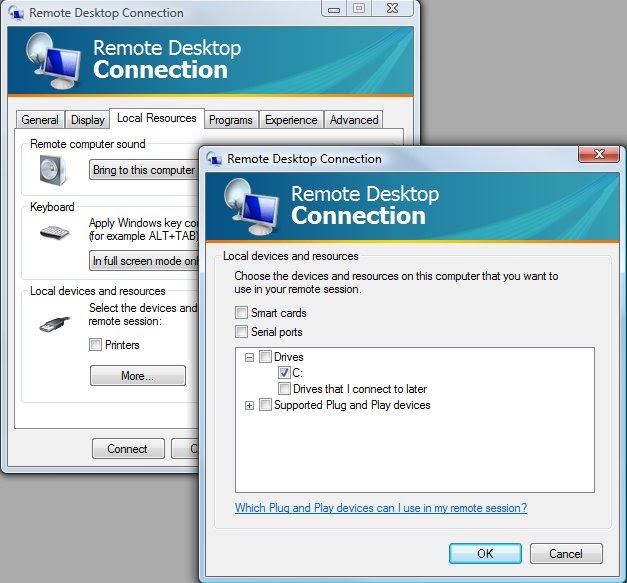Click the USB cable icon in Local devices
627x583 pixels.
pyautogui.click(x=54, y=324)
